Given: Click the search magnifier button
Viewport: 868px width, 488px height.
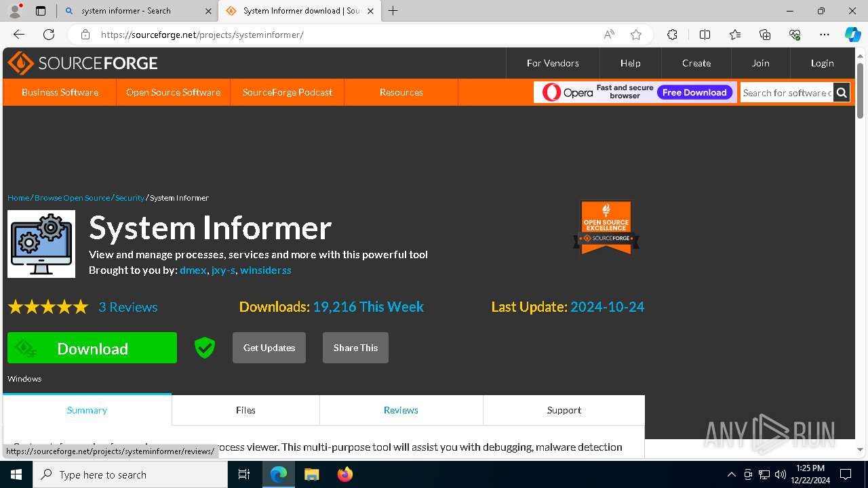Looking at the screenshot, I should pos(842,93).
